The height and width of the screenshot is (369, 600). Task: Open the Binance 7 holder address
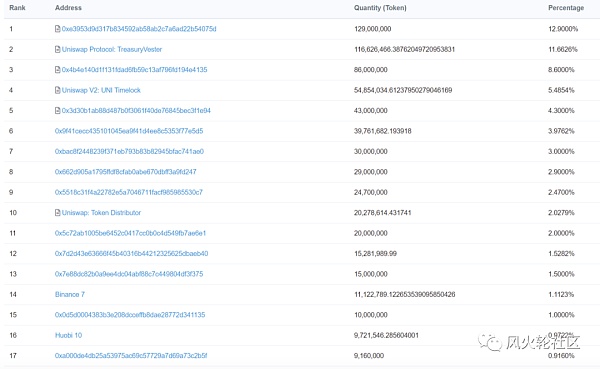(70, 294)
